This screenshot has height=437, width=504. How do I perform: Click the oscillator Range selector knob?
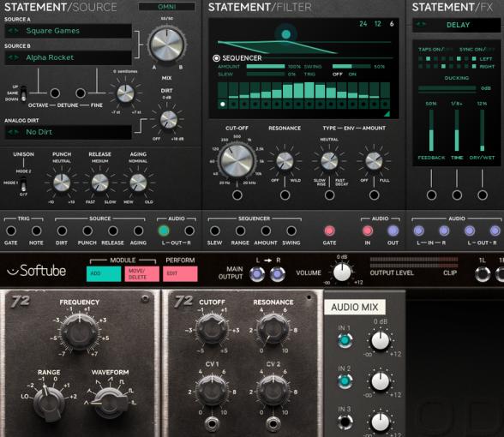click(x=49, y=403)
